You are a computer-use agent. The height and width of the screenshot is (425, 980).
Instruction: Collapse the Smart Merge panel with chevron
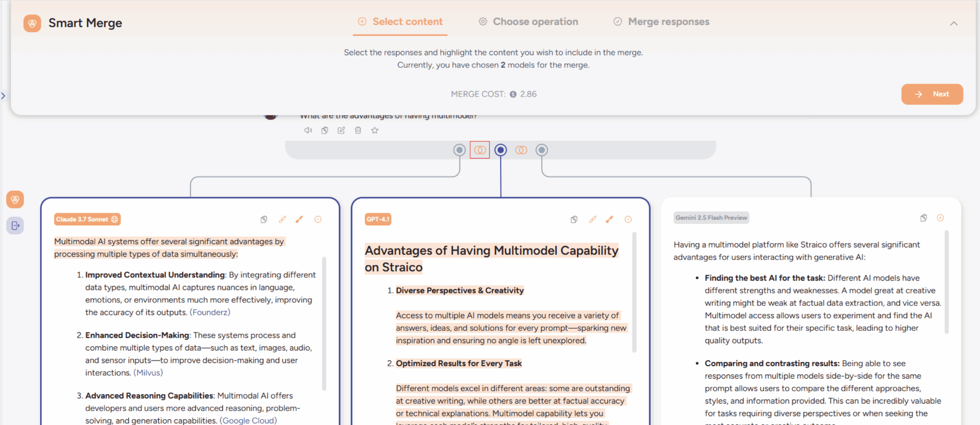pos(954,23)
